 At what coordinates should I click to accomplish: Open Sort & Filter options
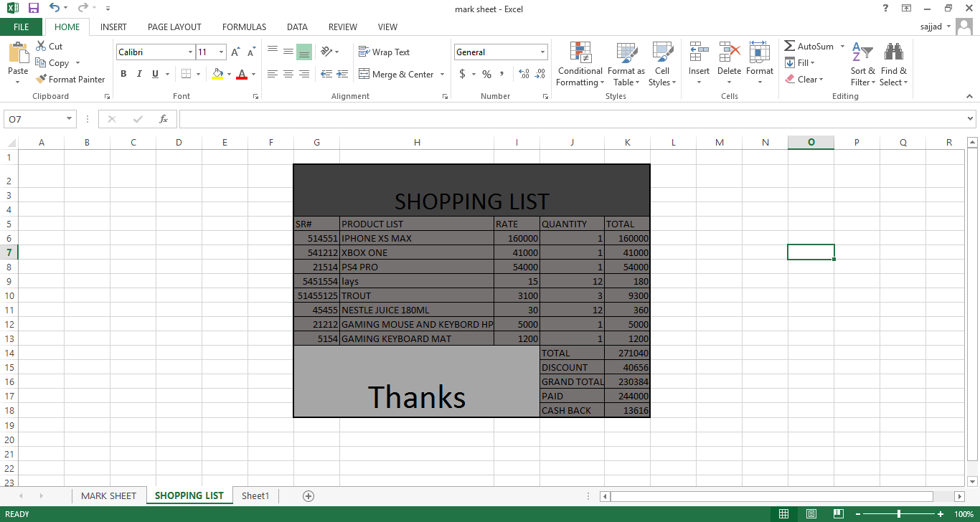(x=862, y=65)
